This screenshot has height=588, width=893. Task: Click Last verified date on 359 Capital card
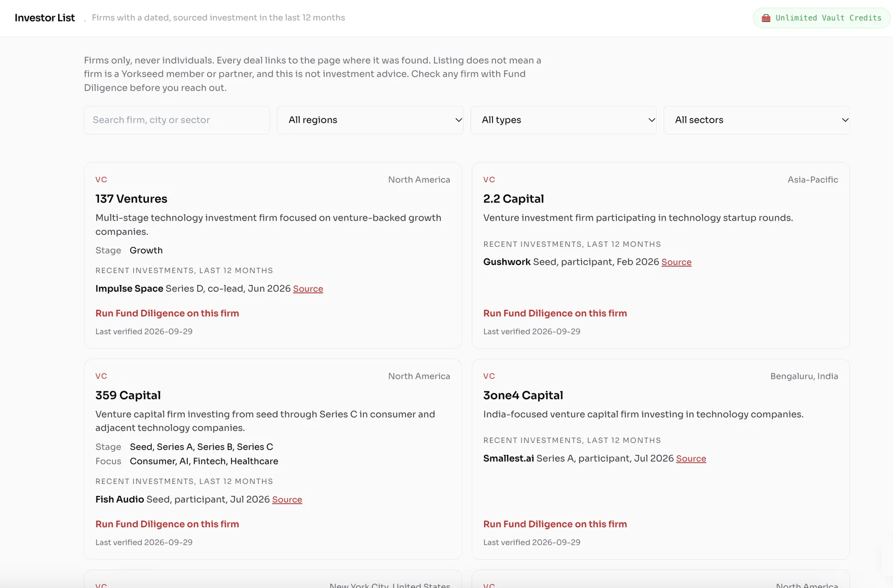[x=144, y=543]
